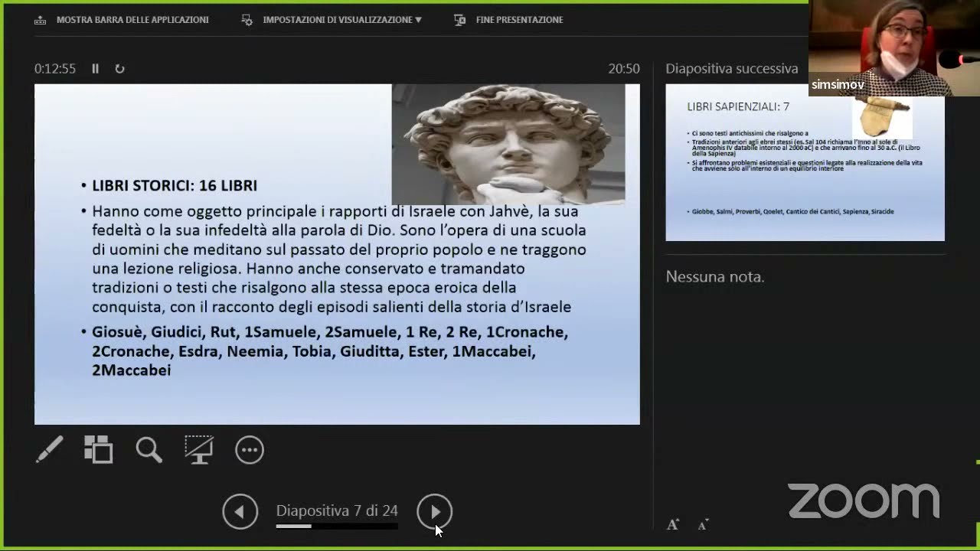
Task: Restart the presentation timer
Action: click(x=119, y=69)
